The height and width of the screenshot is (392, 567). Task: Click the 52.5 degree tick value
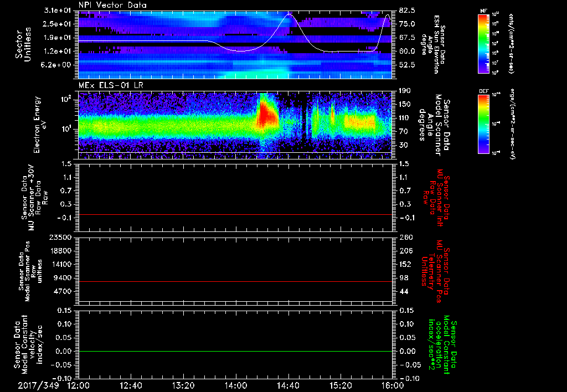click(407, 65)
